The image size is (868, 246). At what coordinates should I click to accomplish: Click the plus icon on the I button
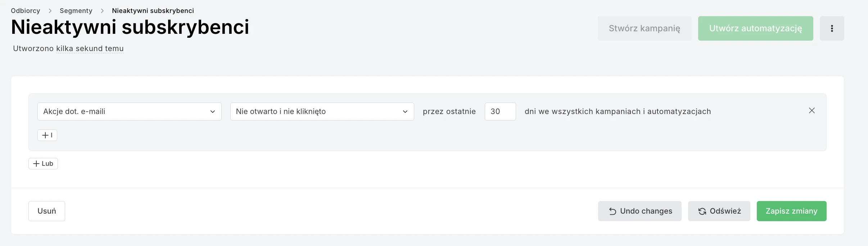(45, 135)
